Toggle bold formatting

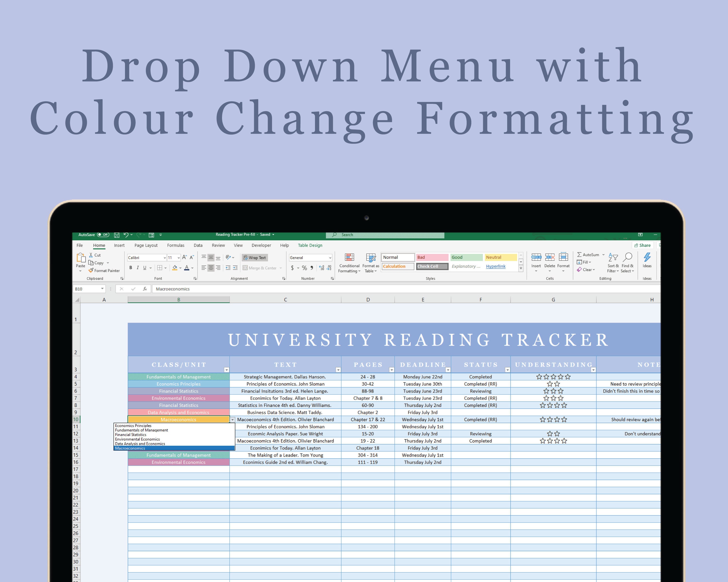131,267
